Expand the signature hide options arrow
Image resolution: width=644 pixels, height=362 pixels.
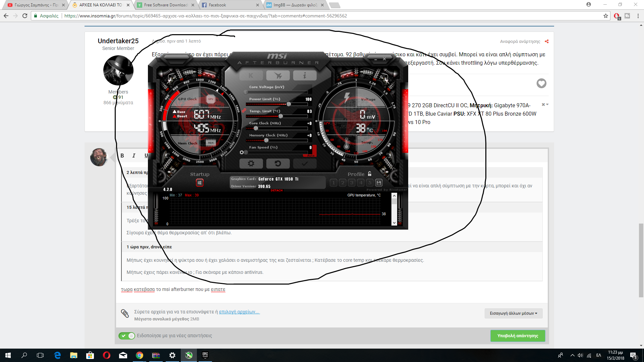(x=545, y=105)
